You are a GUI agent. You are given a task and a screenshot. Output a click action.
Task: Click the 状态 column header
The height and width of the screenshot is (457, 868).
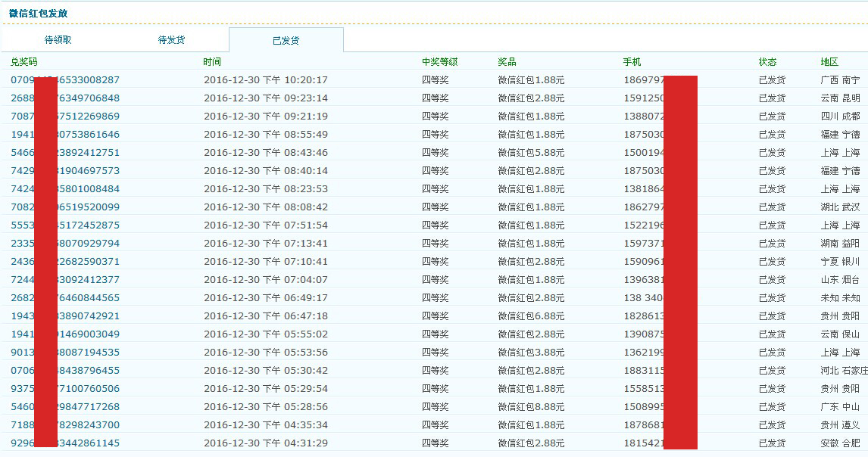[x=768, y=62]
